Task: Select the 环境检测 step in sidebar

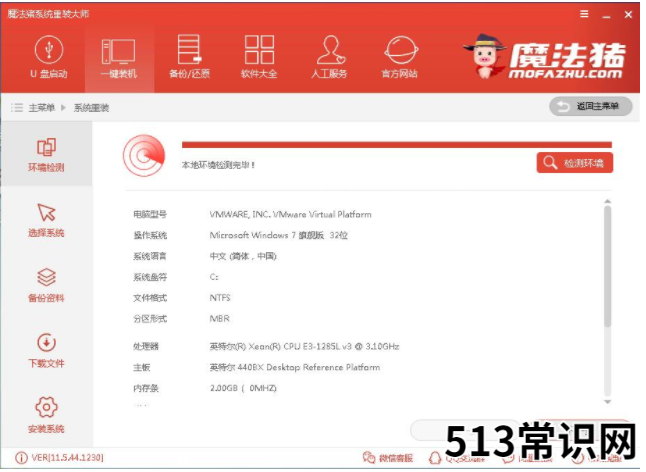Action: [x=46, y=154]
